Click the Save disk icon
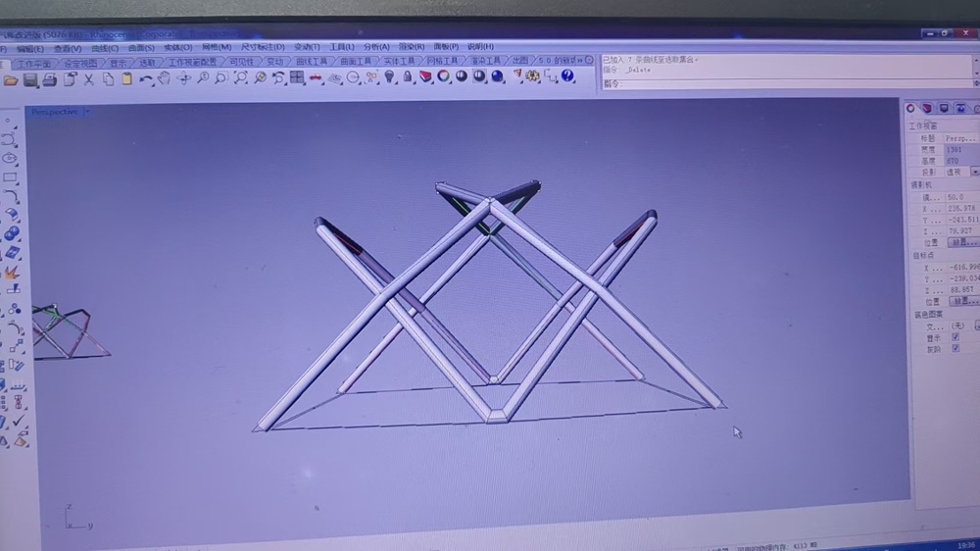Image resolution: width=980 pixels, height=551 pixels. click(30, 79)
